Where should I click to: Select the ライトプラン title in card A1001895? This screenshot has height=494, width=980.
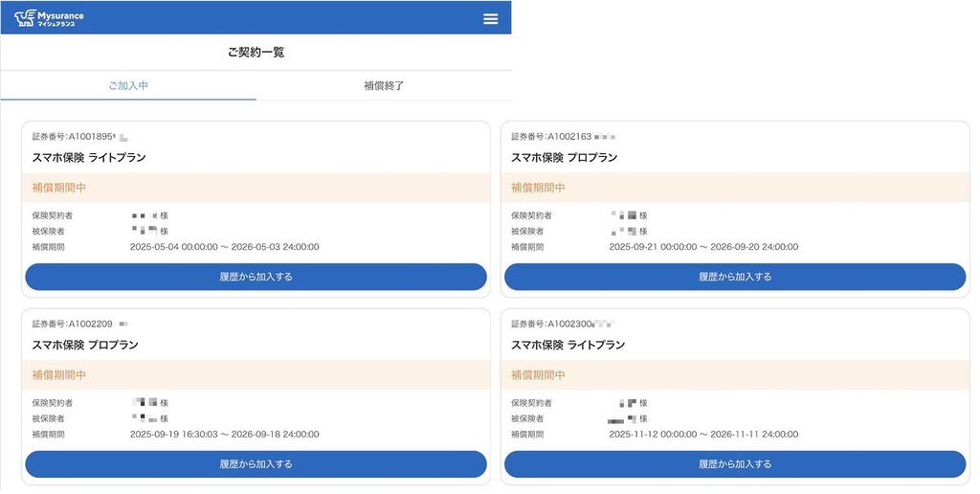pos(89,157)
